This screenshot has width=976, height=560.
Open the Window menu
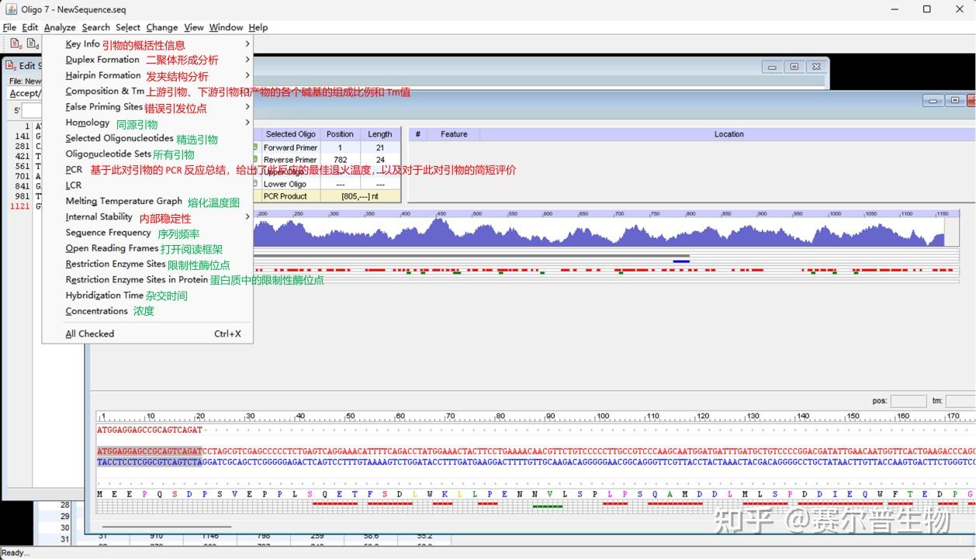coord(226,27)
